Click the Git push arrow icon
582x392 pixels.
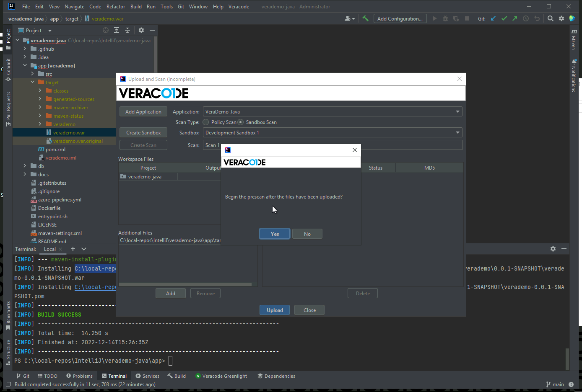[x=515, y=18]
